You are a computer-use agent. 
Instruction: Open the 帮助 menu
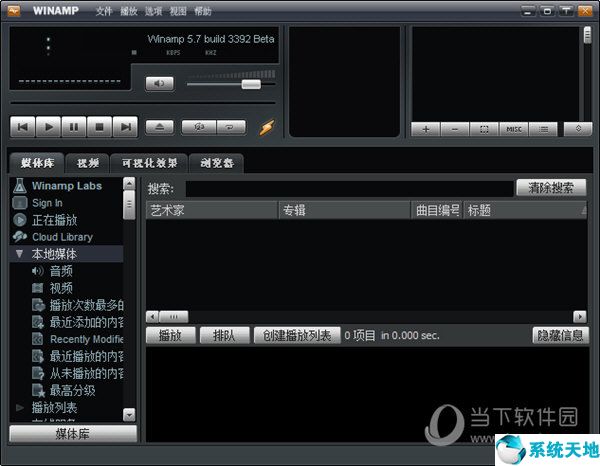click(203, 11)
